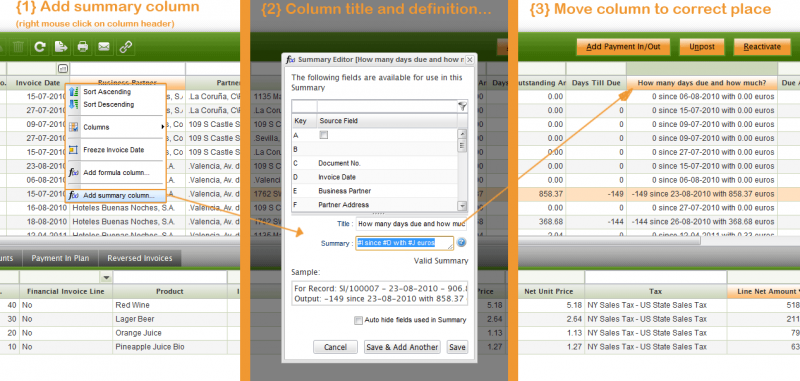Click the Product column header in lines grid
This screenshot has width=800, height=381.
click(x=170, y=291)
